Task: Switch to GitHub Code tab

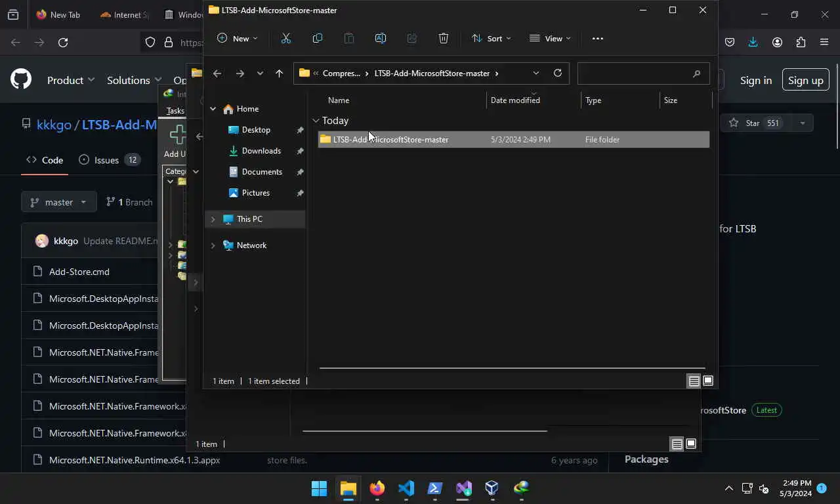Action: click(45, 160)
